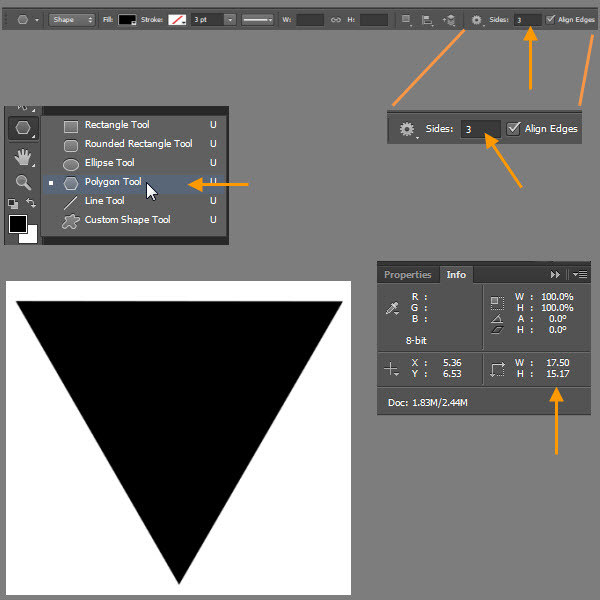Click the Sides input field in enlarged panel

(481, 129)
